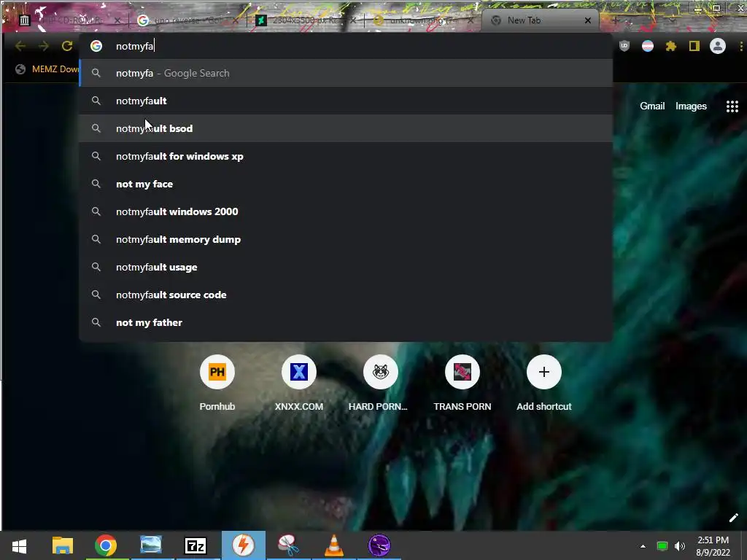The image size is (747, 560).
Task: Switch to Google Chrome on the taskbar
Action: [x=106, y=545]
